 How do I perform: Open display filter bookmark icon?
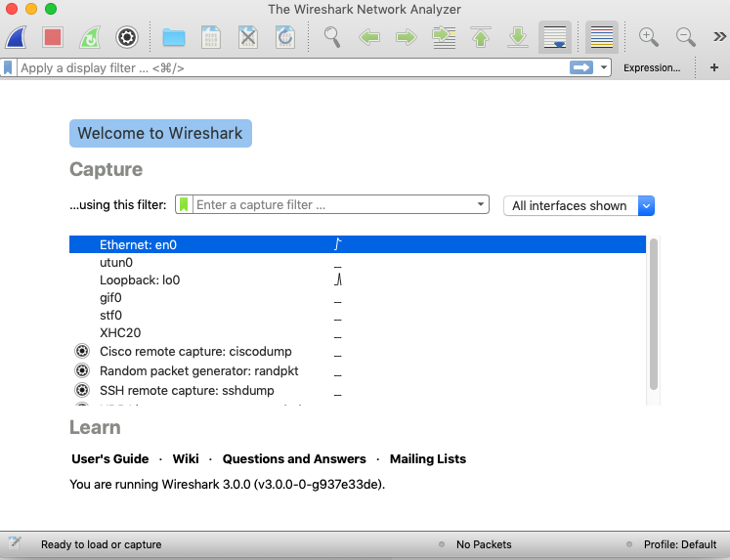8,68
